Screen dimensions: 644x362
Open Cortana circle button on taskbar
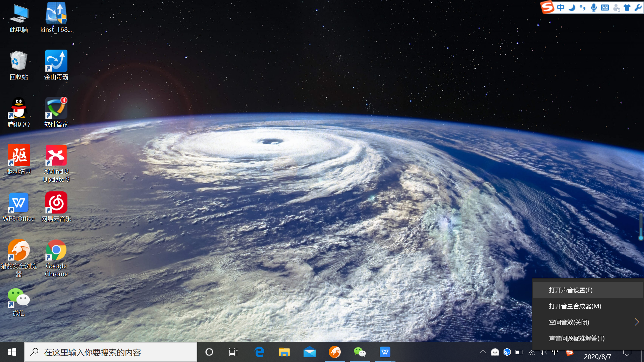tap(209, 352)
